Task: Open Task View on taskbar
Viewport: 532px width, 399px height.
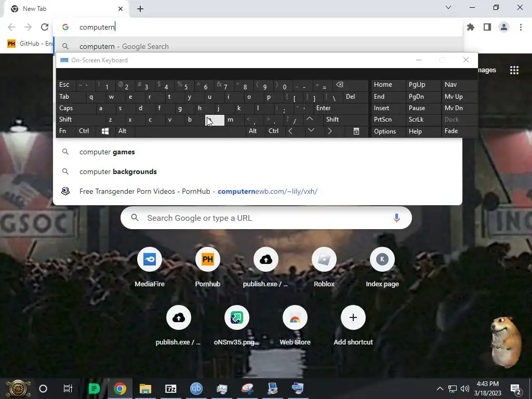Action: point(68,389)
